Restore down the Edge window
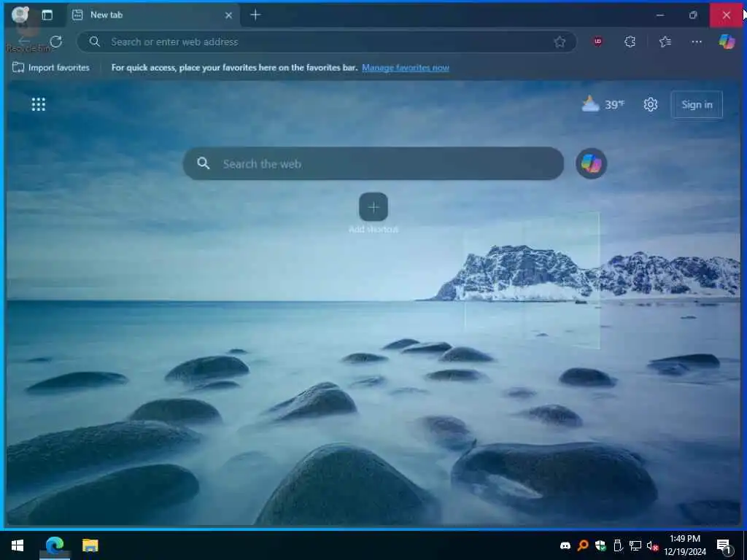The image size is (747, 560). (693, 15)
